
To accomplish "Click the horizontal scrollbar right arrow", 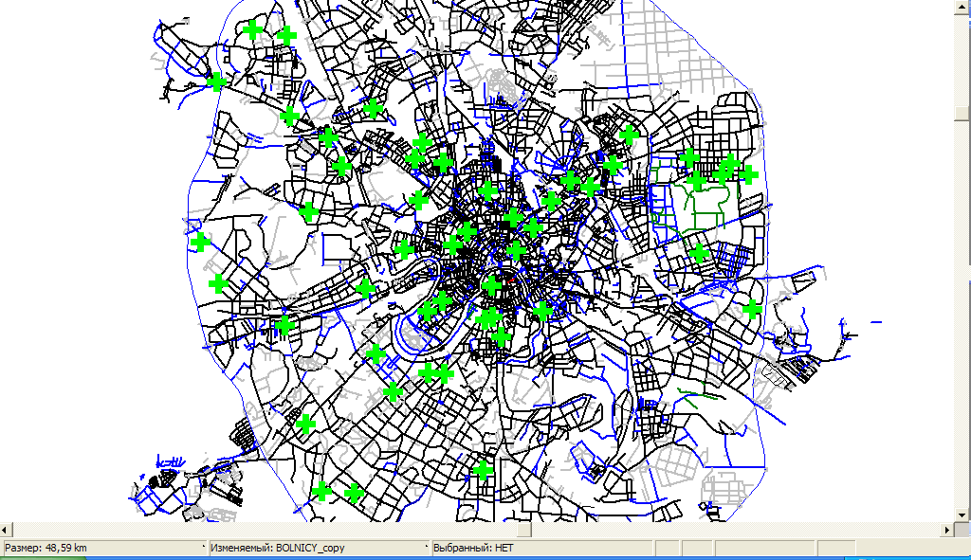I will coord(947,530).
